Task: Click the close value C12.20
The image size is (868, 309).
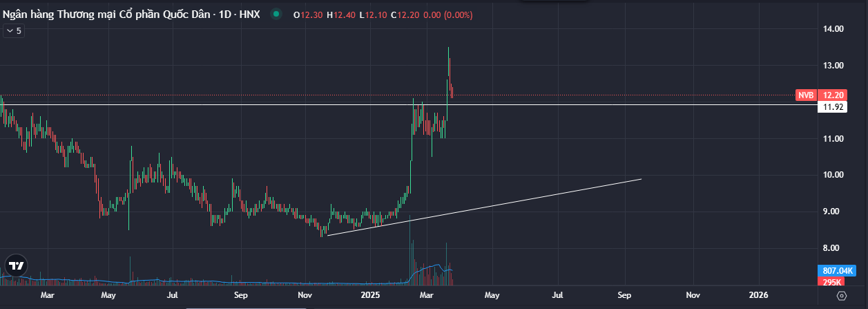Action: (405, 15)
